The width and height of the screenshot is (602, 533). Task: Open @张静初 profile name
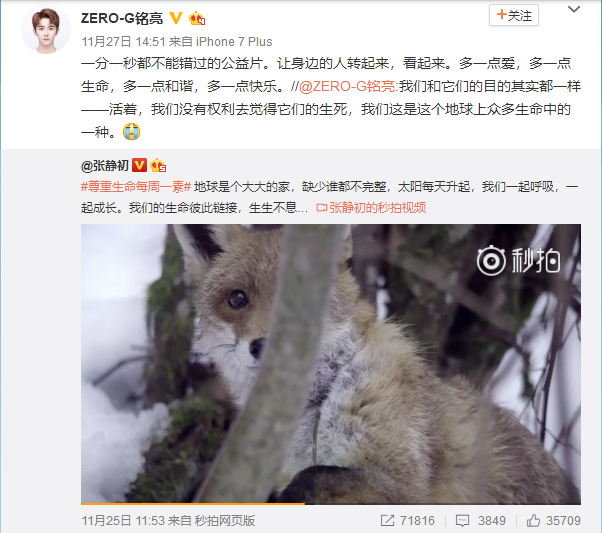[105, 166]
